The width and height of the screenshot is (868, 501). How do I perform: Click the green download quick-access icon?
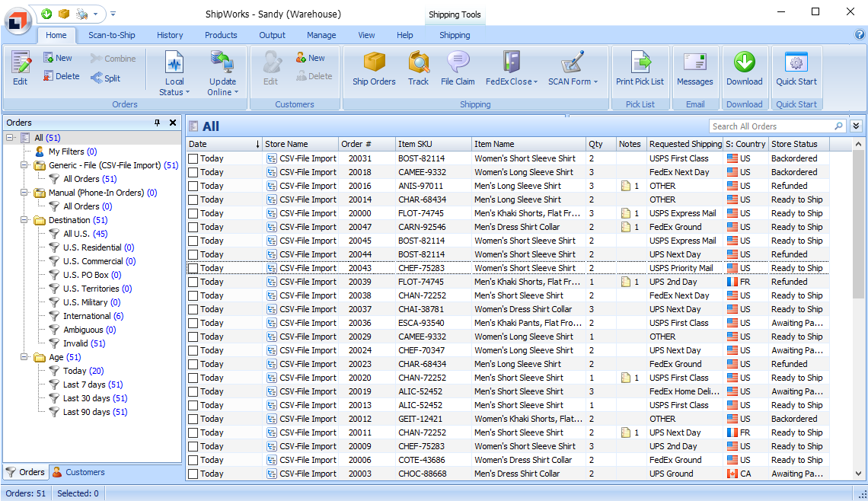47,14
